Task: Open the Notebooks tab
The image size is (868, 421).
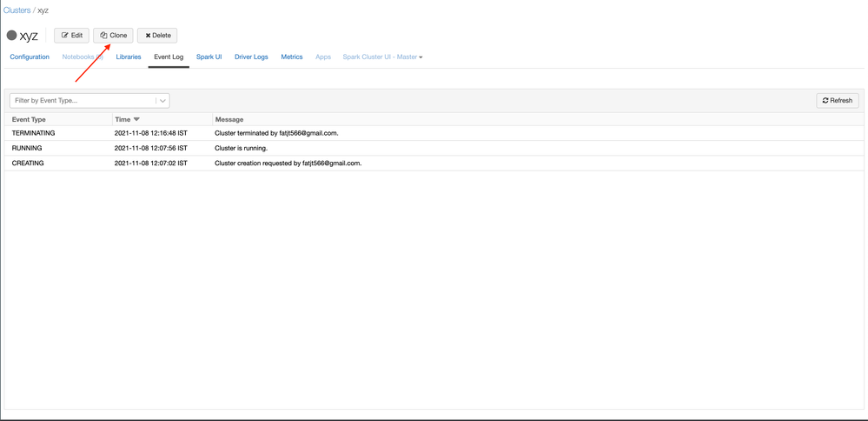Action: (x=82, y=57)
